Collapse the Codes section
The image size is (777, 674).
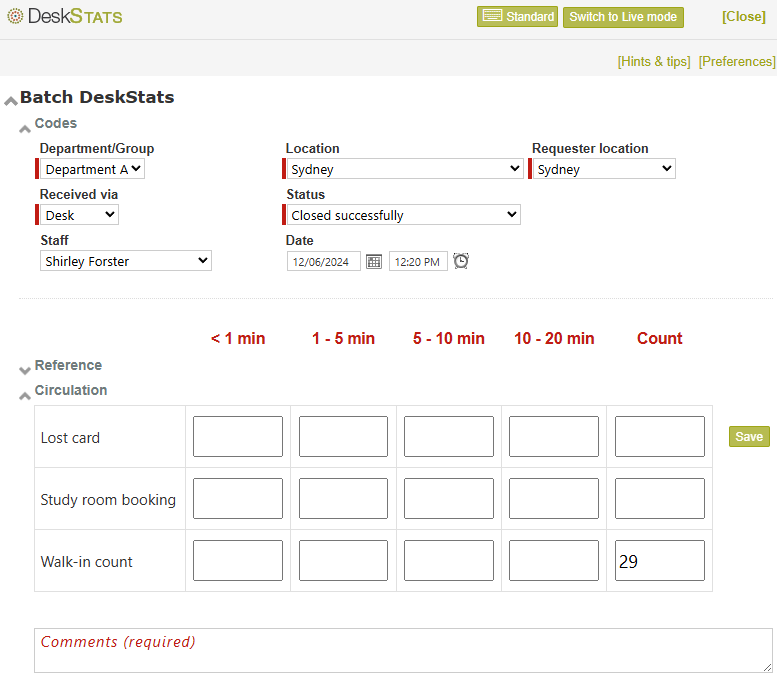click(25, 129)
